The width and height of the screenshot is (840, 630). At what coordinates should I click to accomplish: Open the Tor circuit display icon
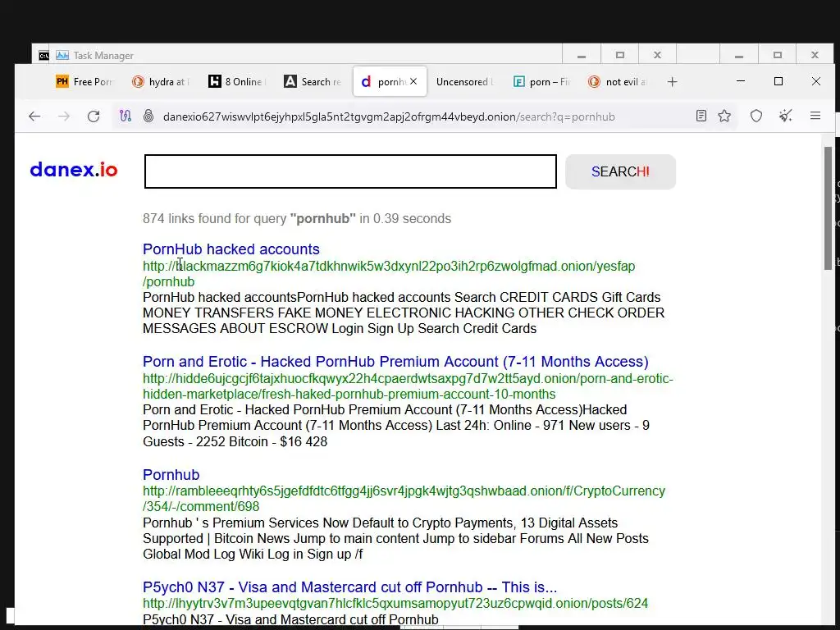point(126,116)
